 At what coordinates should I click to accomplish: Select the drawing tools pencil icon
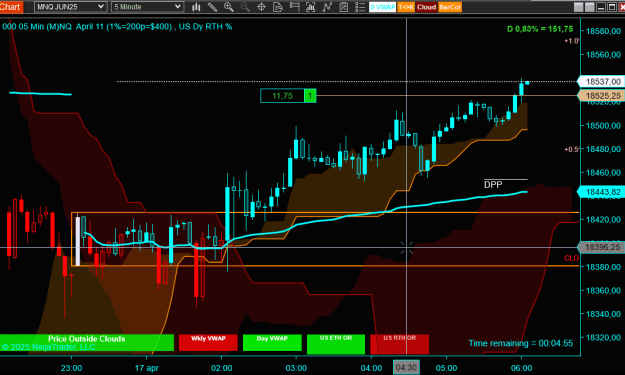pyautogui.click(x=212, y=7)
